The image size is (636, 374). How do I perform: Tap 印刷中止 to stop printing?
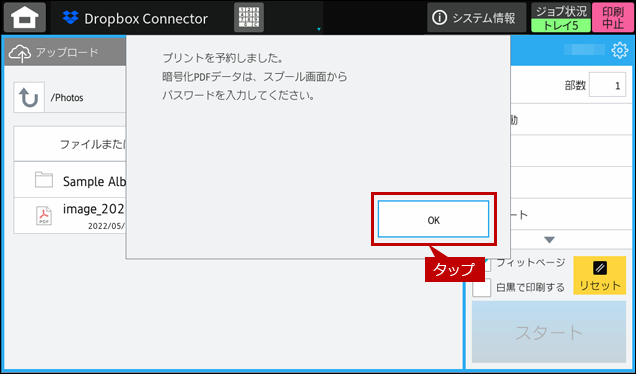(x=613, y=18)
